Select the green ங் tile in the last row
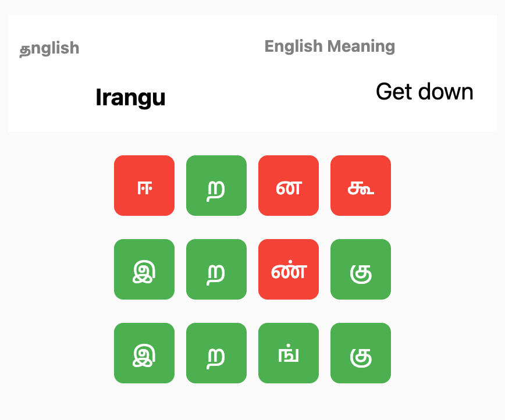 [289, 353]
